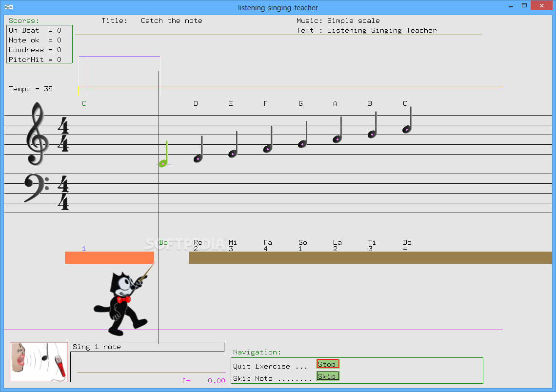Click the Fa solfege label

(268, 242)
